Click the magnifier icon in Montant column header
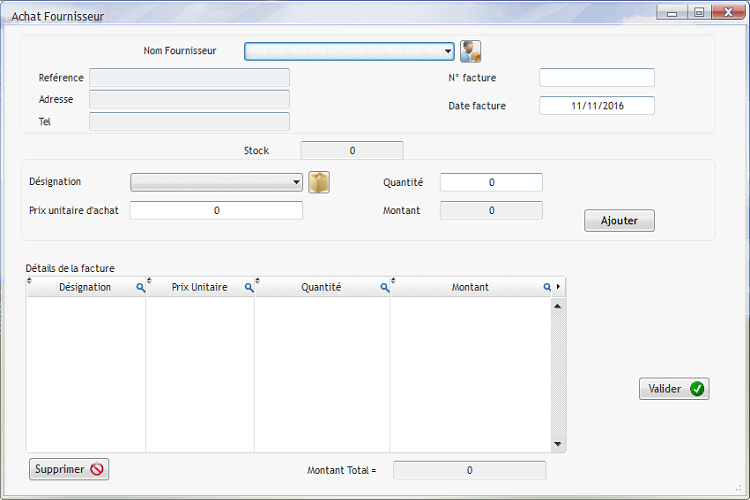Image resolution: width=750 pixels, height=500 pixels. (547, 287)
